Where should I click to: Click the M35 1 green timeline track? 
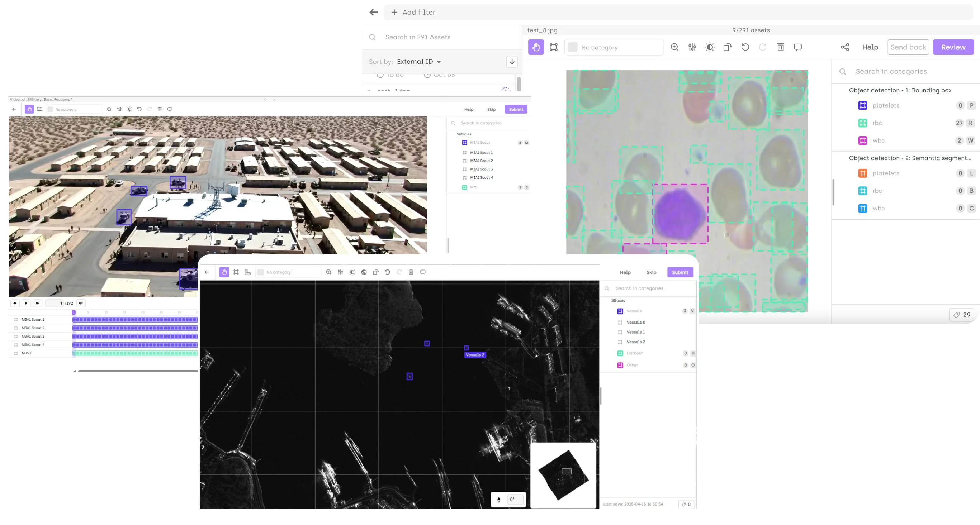point(135,354)
